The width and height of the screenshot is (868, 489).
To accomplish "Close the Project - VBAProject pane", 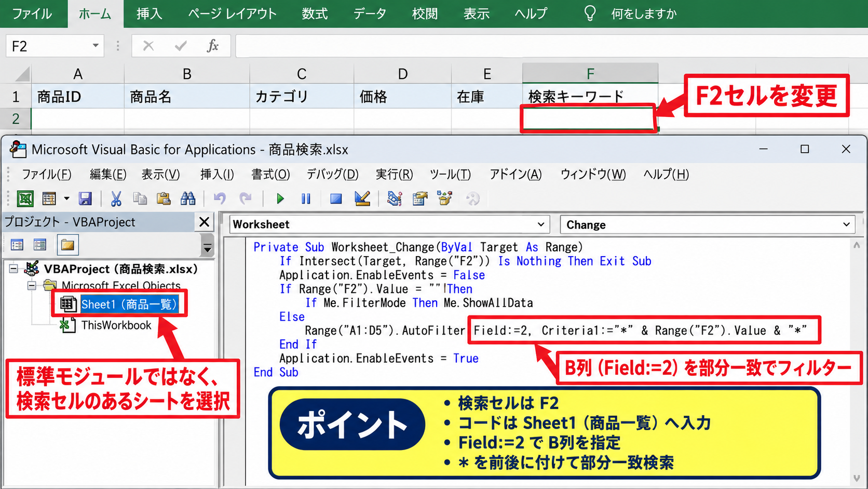I will pyautogui.click(x=205, y=222).
